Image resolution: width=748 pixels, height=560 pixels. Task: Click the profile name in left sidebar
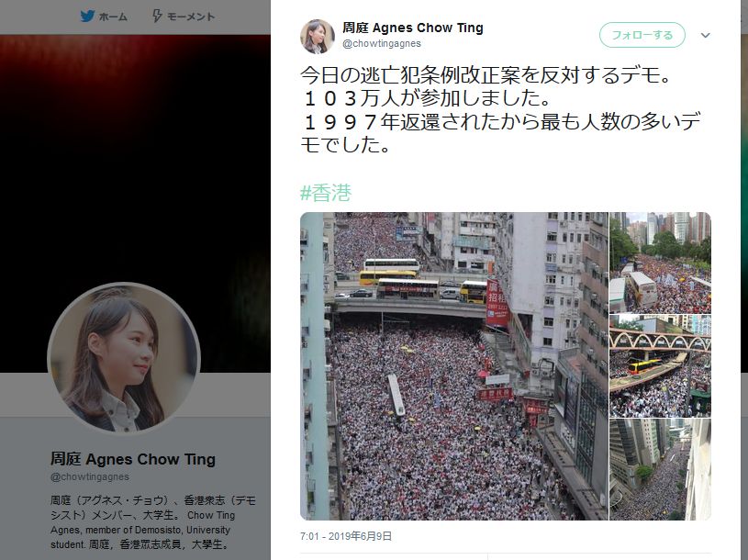coord(133,459)
